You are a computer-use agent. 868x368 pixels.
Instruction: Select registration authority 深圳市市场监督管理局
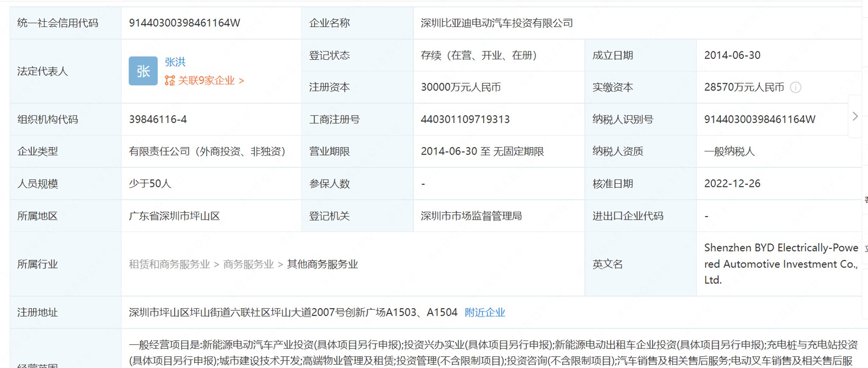coord(471,216)
